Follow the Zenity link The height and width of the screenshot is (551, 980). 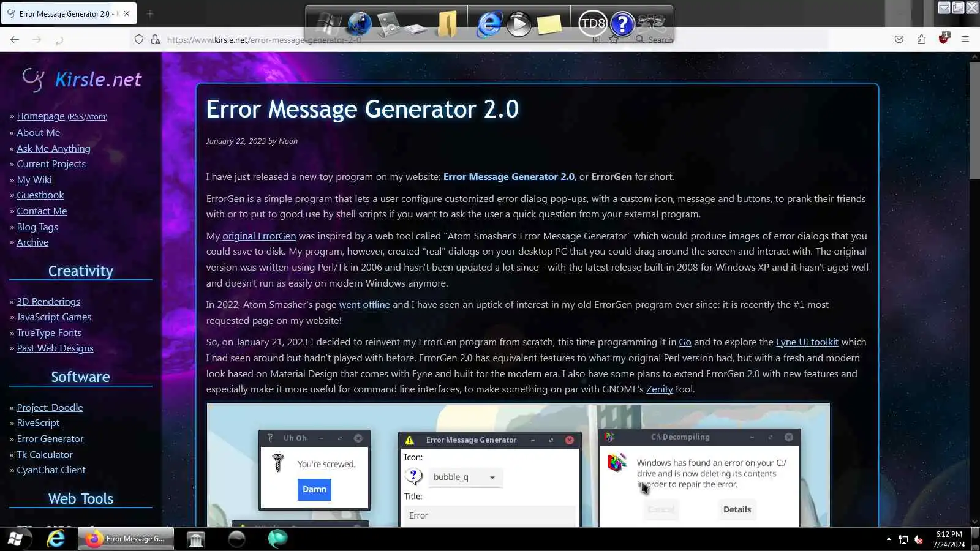pos(660,389)
